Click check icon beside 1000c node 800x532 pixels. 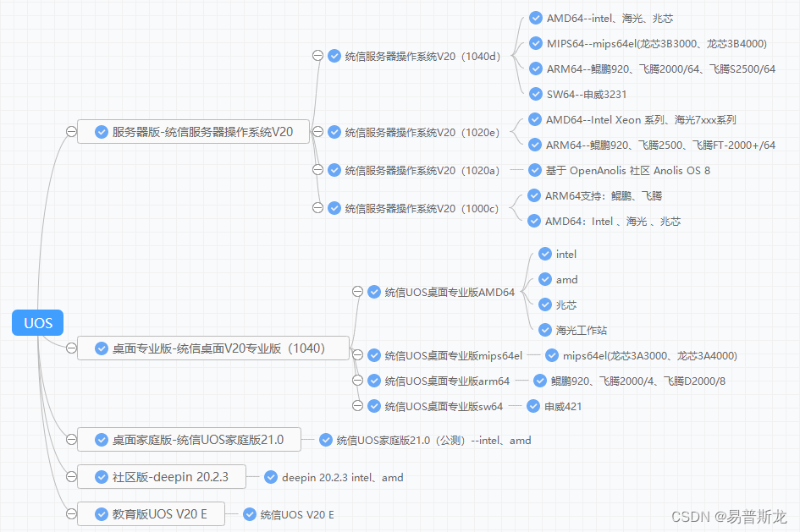tap(334, 208)
